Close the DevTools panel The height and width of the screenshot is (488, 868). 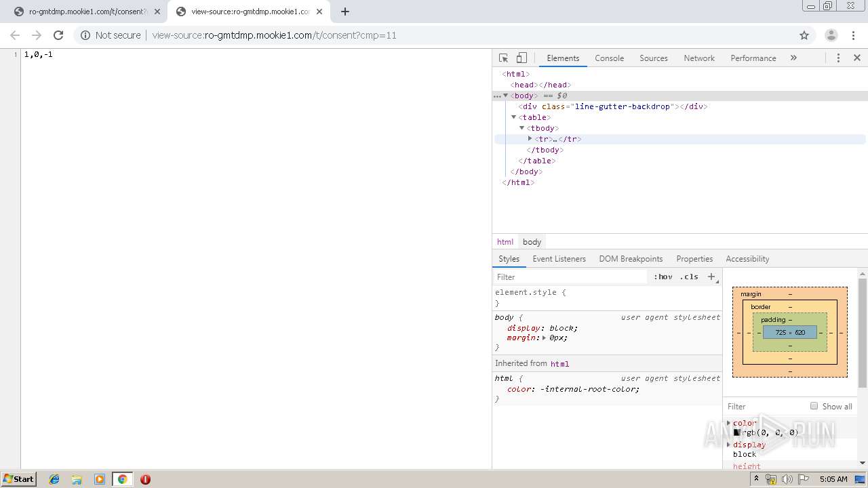(857, 58)
